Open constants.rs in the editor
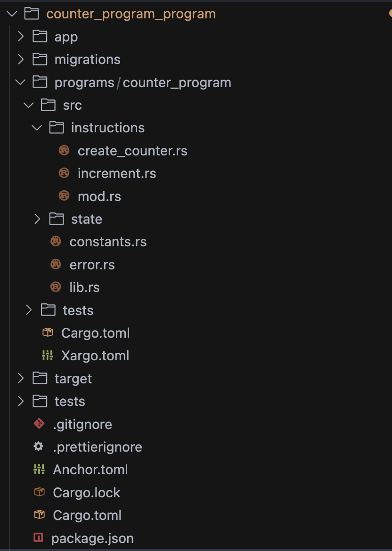Screen dimensions: 392x551 click(108, 242)
